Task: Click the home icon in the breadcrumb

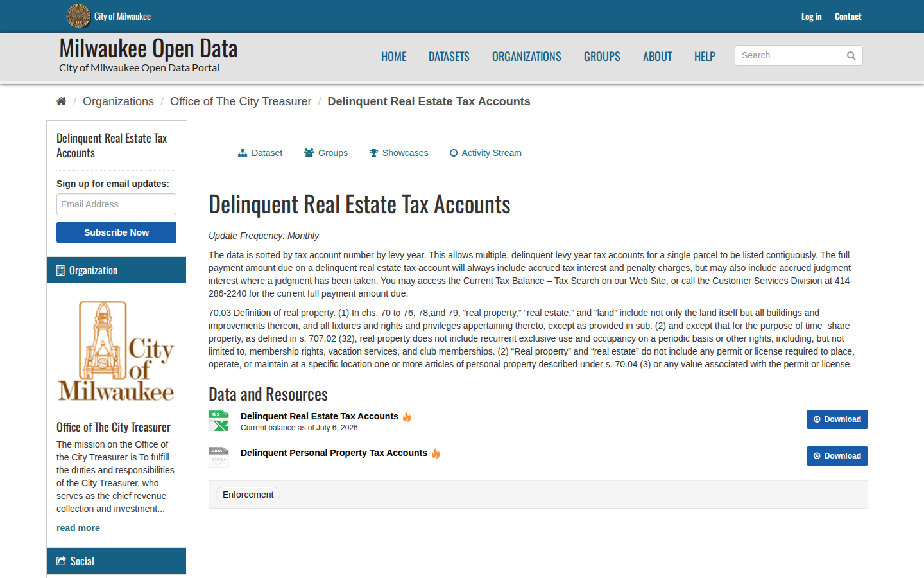Action: pos(61,101)
